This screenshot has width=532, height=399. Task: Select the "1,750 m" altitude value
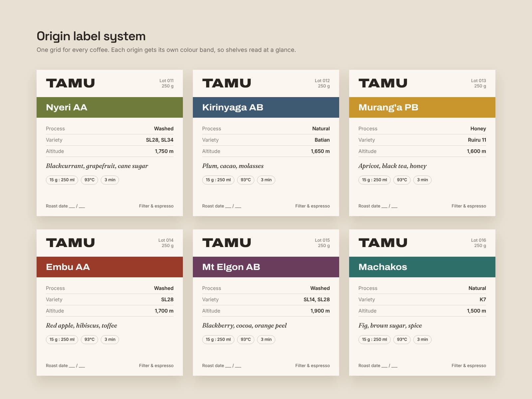tap(164, 151)
